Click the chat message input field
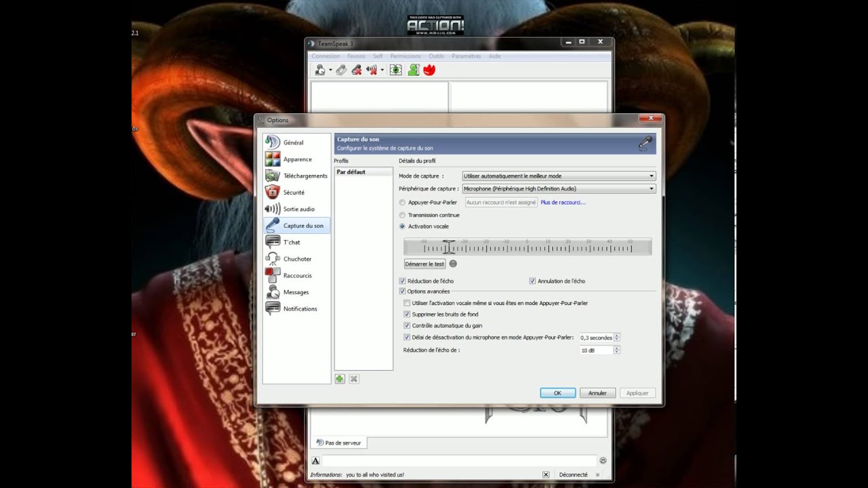 (458, 461)
